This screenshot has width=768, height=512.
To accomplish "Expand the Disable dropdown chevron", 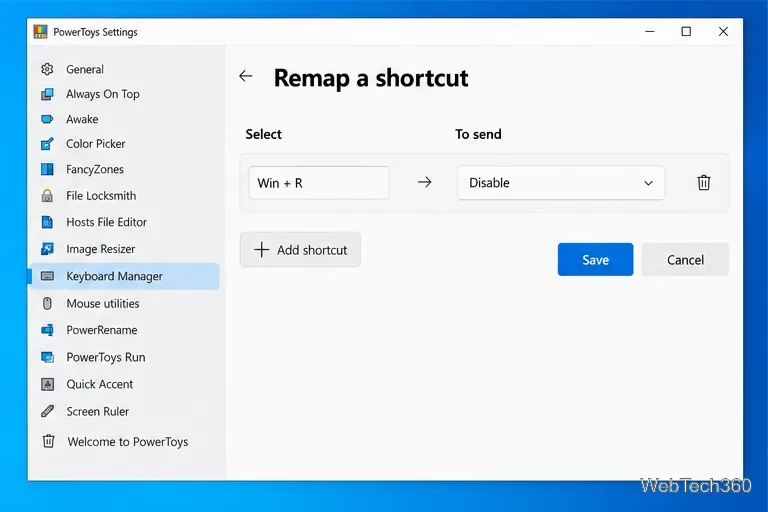I will [648, 183].
